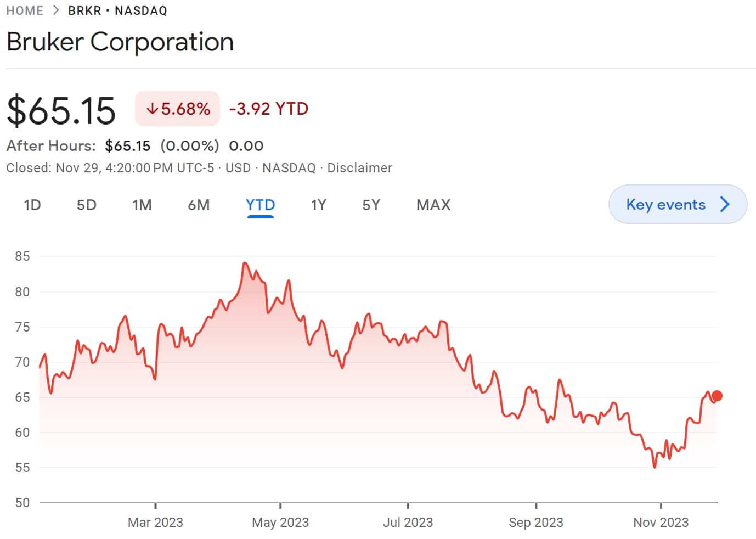This screenshot has width=756, height=539.
Task: Click the Key events chevron arrow
Action: pyautogui.click(x=724, y=204)
